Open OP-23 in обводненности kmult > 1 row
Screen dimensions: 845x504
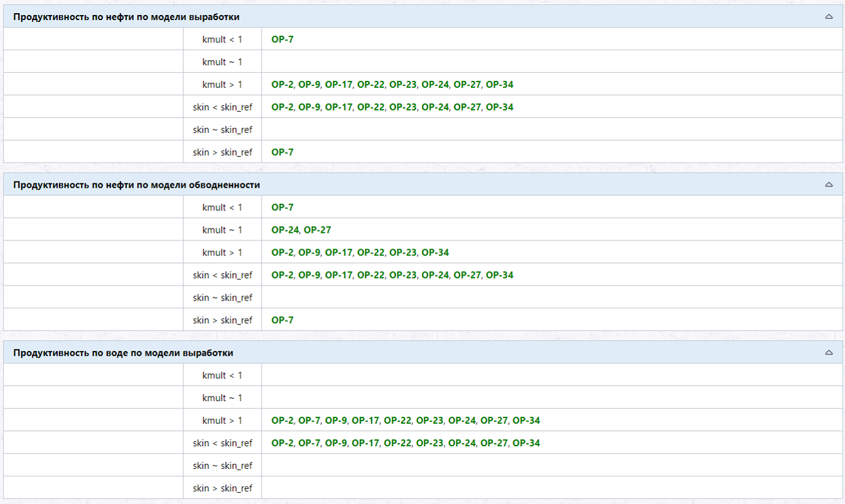click(403, 252)
